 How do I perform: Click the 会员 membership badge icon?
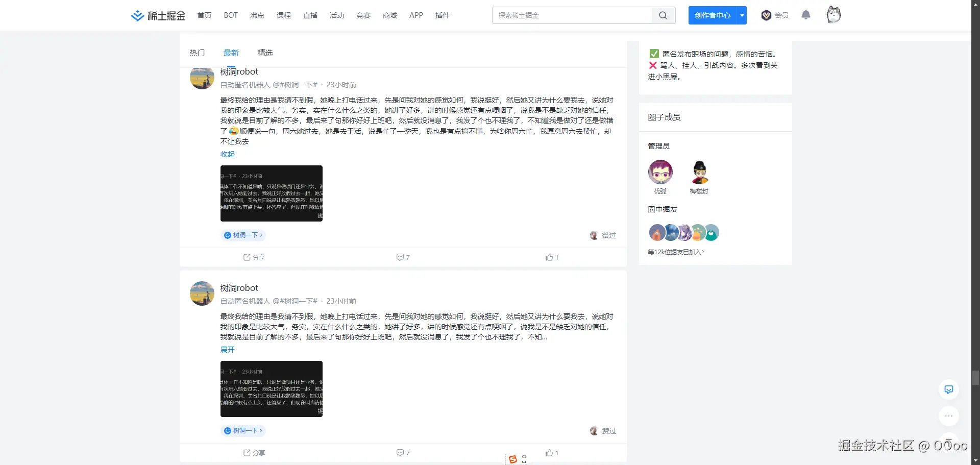[x=766, y=15]
